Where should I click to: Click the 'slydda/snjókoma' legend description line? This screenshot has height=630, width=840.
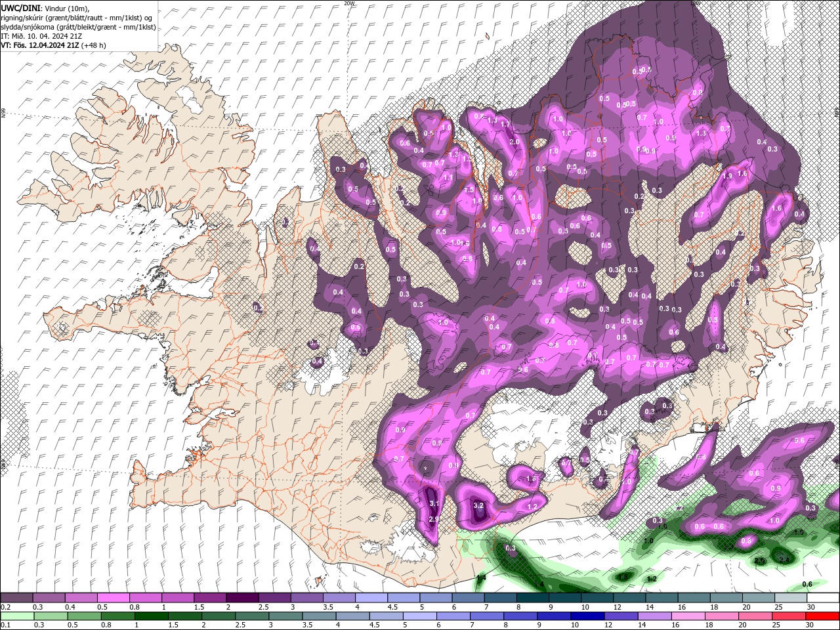pos(78,27)
